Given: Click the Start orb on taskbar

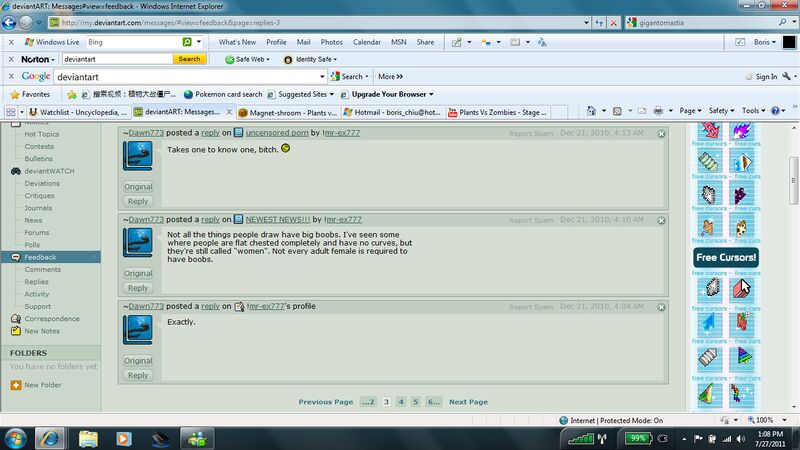Looking at the screenshot, I should [x=17, y=437].
